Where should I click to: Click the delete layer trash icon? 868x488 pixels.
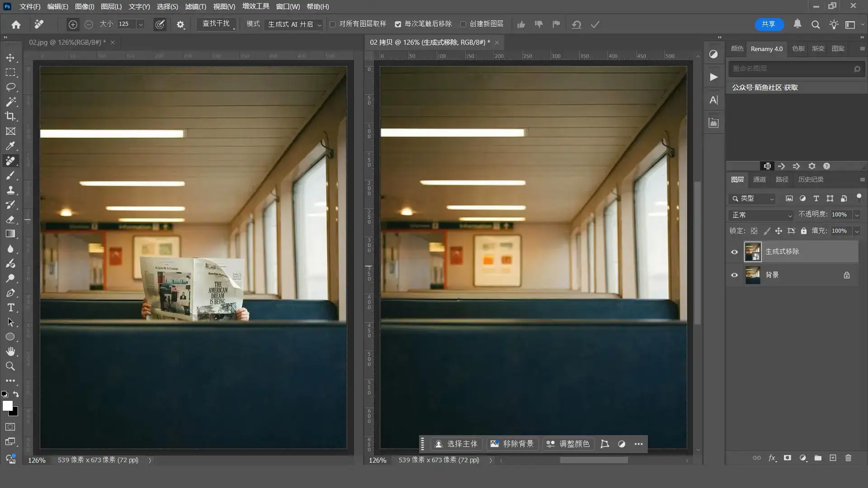click(x=848, y=458)
